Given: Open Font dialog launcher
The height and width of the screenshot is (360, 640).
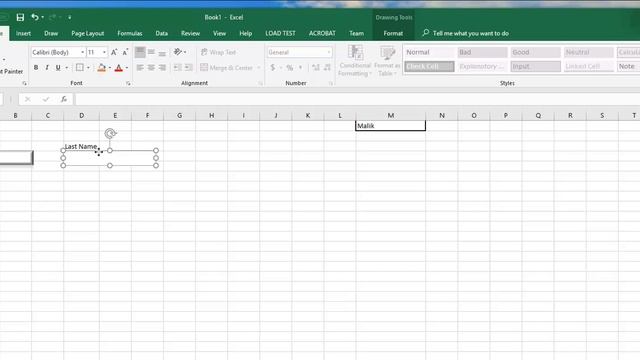Looking at the screenshot, I should point(128,83).
